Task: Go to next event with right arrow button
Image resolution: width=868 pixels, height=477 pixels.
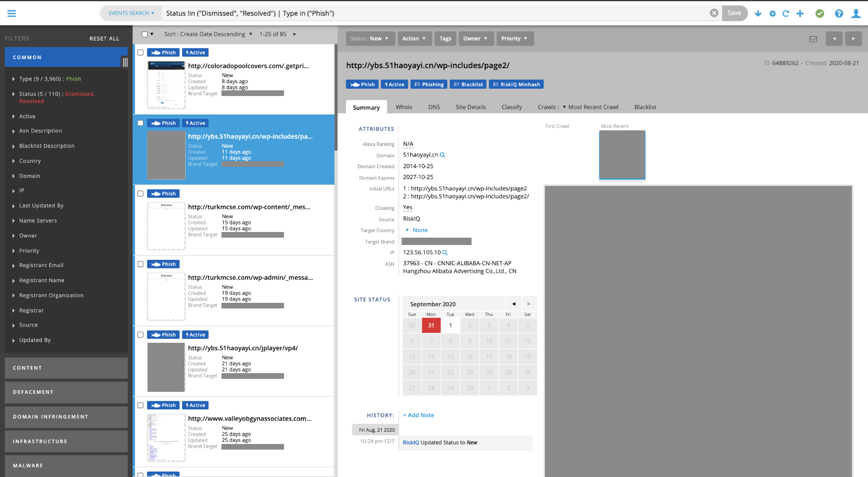Action: 853,39
